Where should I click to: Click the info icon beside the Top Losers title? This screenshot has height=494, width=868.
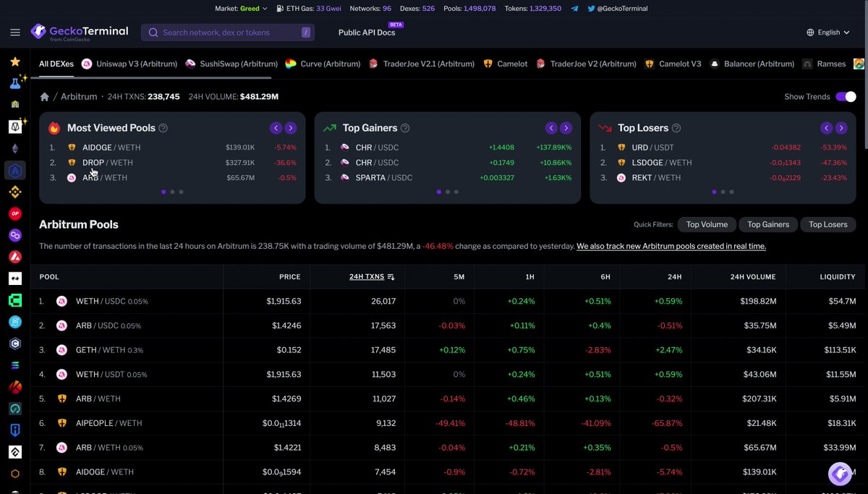(x=676, y=128)
